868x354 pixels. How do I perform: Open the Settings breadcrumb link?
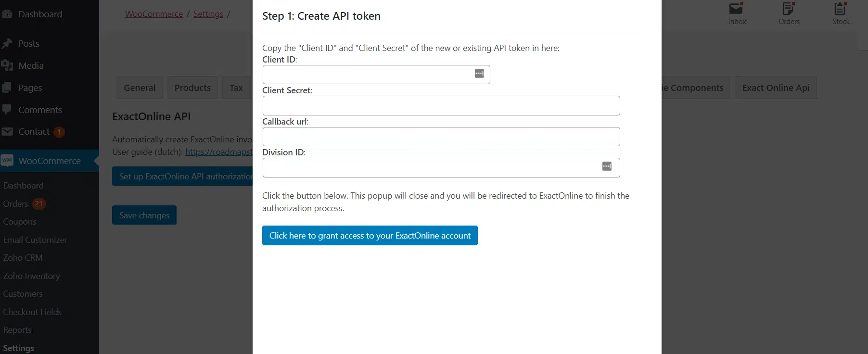point(208,14)
